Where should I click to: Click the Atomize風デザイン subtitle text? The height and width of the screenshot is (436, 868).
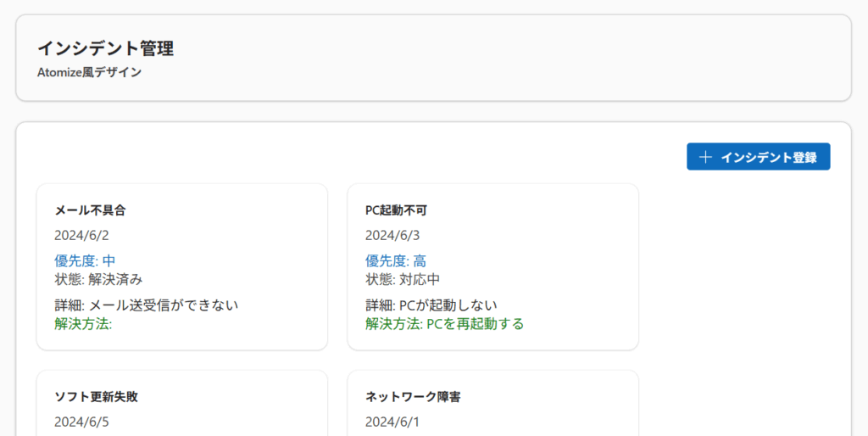click(x=89, y=73)
